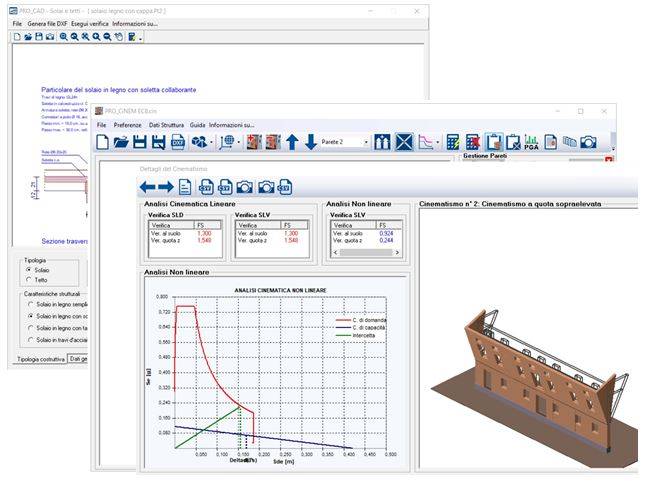This screenshot has height=481, width=660.
Task: Expand dropdown arrow next to globe icon
Action: coord(239,143)
